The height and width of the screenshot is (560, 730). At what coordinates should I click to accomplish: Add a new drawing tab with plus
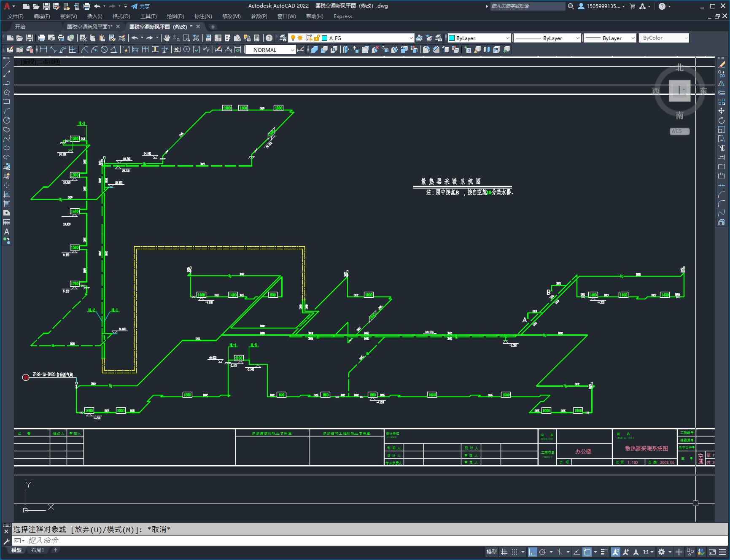(213, 27)
